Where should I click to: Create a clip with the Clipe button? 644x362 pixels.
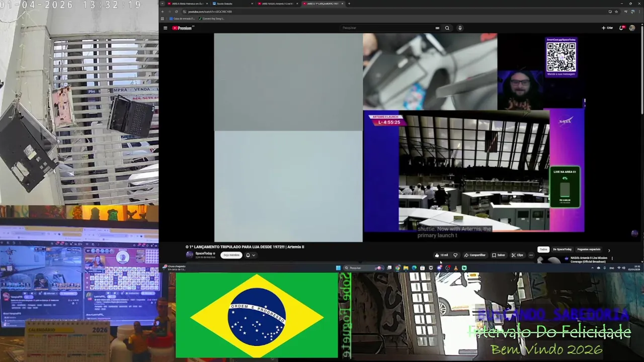coord(517,255)
